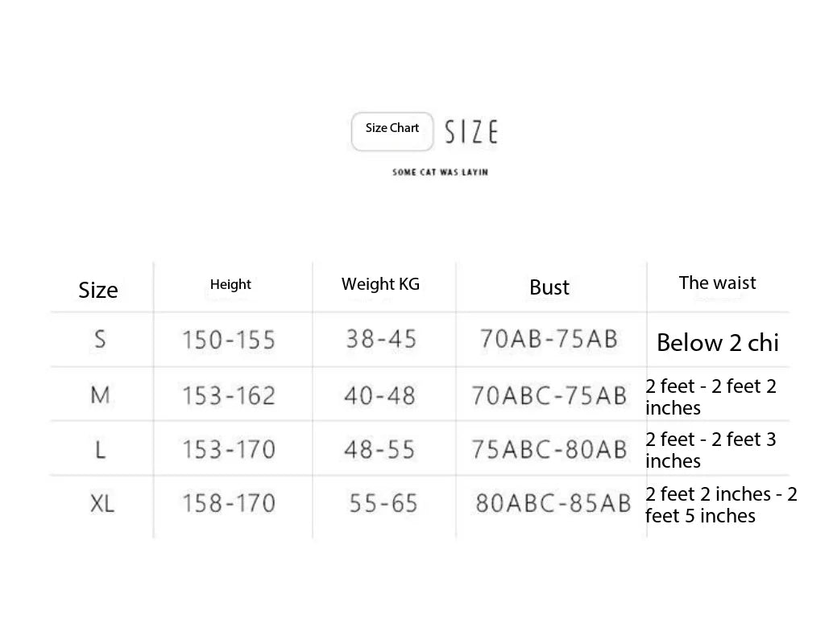The height and width of the screenshot is (644, 833).
Task: Click the 80ABC-85AB bust cell
Action: click(553, 503)
